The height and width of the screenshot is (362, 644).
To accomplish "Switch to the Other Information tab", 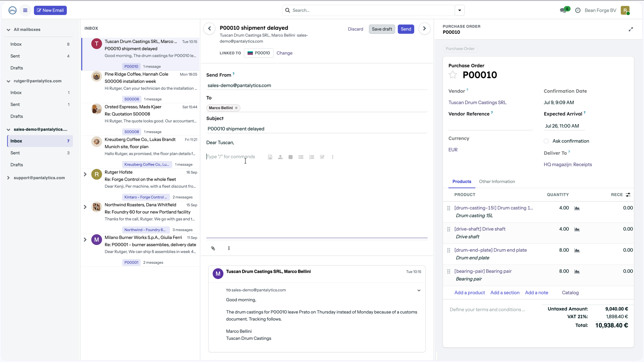I will (497, 182).
